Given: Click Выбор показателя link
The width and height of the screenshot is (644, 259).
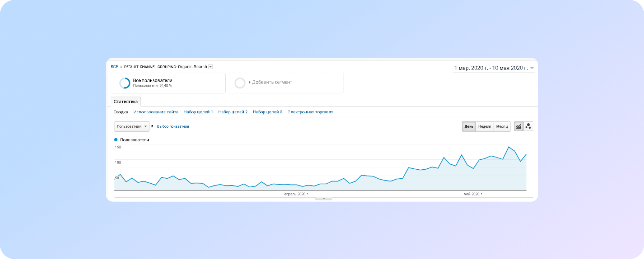Looking at the screenshot, I should coord(173,126).
